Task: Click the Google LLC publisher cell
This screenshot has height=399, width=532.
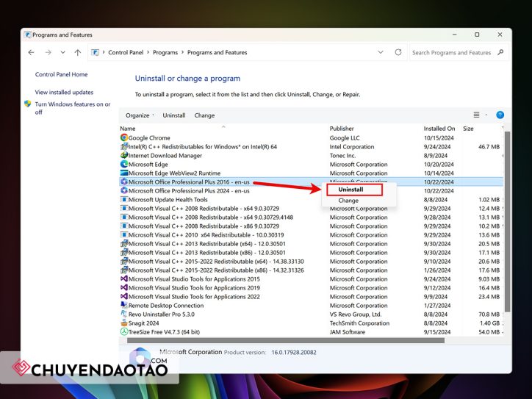Action: [x=345, y=137]
